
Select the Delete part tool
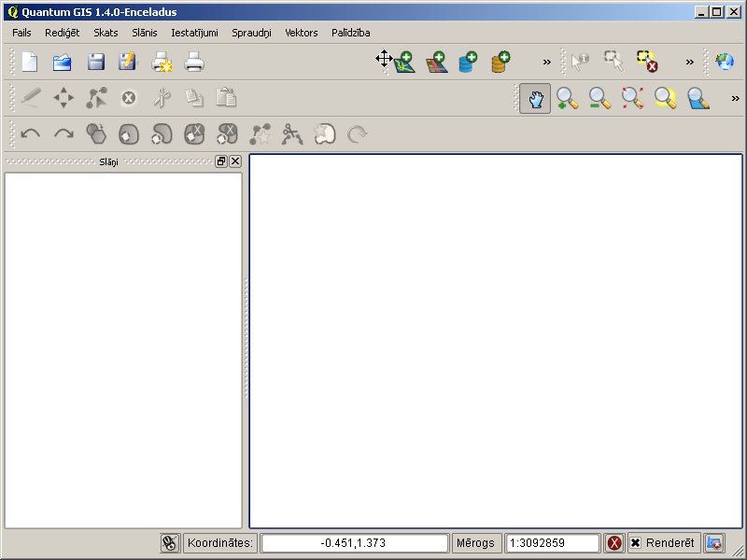[x=227, y=134]
